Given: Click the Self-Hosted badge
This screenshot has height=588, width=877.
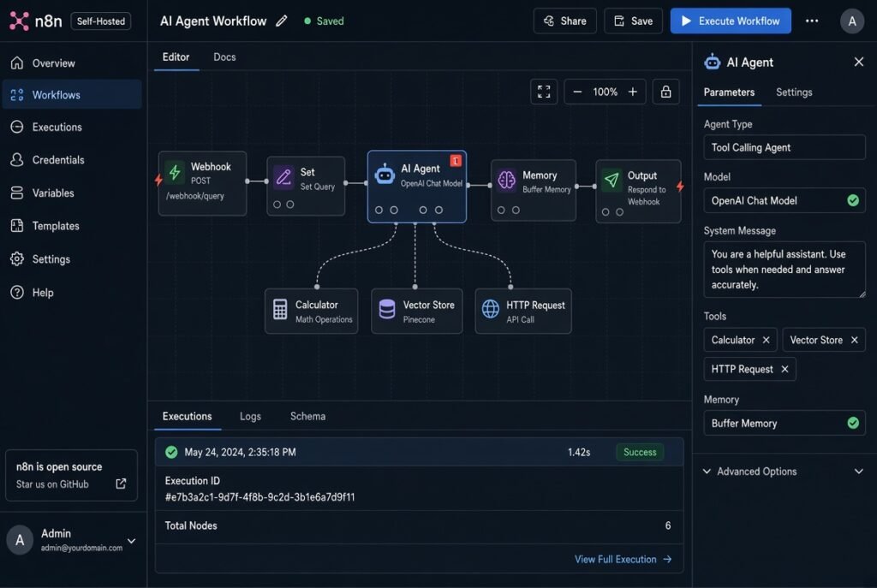Looking at the screenshot, I should click(101, 21).
